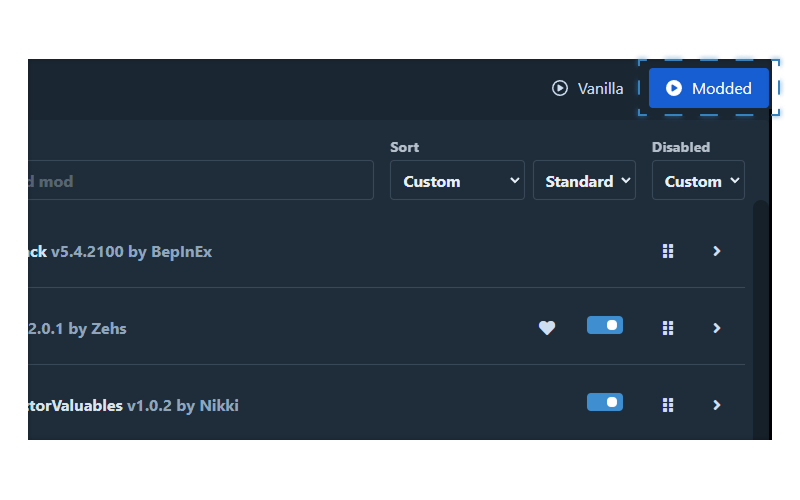This screenshot has width=800, height=500.
Task: Expand the Zehs mod row chevron
Action: [x=716, y=328]
